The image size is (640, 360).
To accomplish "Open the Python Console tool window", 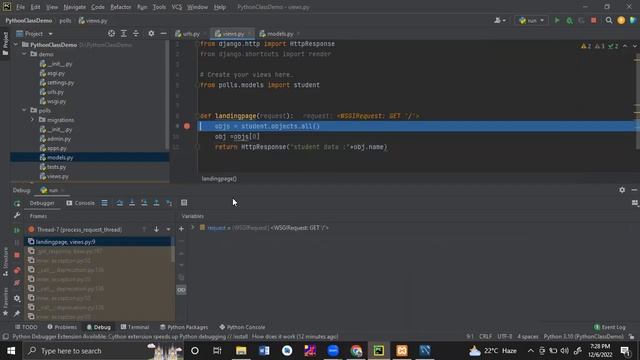I will (x=242, y=327).
